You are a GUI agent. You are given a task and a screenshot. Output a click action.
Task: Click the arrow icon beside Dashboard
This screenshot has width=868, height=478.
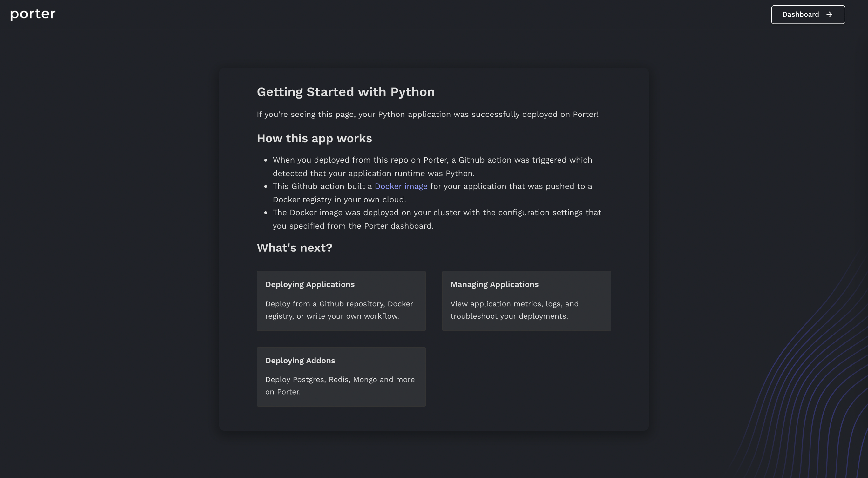[829, 15]
